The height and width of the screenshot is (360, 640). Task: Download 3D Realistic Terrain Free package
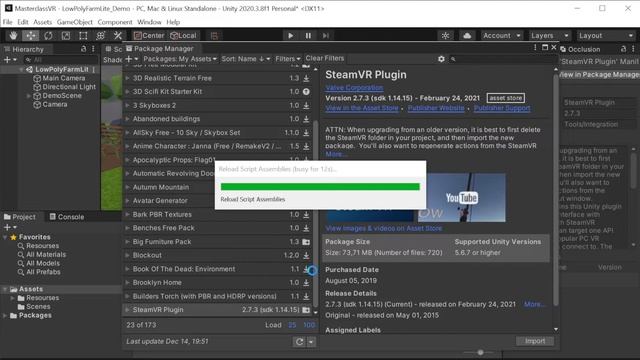tap(306, 78)
